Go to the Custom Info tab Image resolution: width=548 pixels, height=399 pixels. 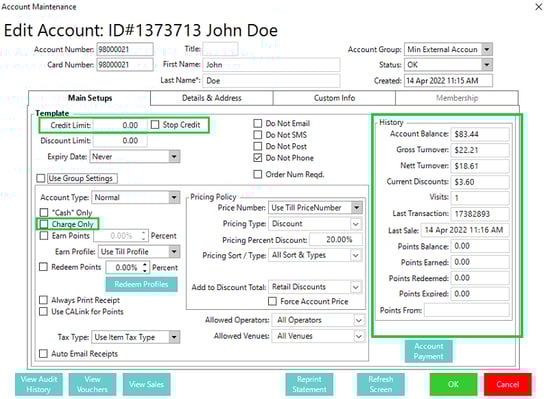click(334, 98)
